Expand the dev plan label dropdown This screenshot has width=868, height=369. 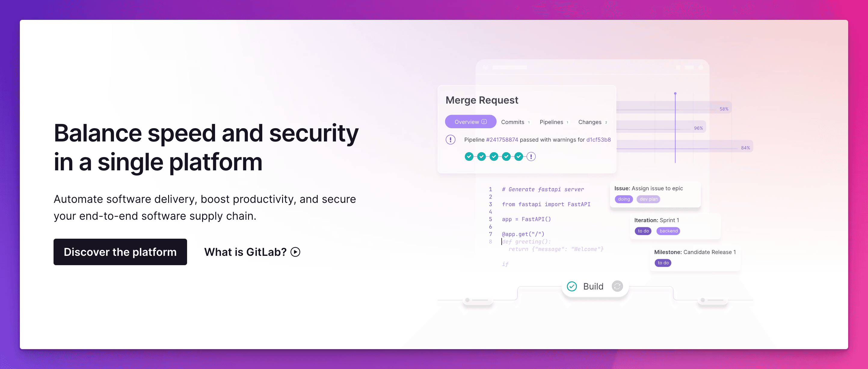648,199
